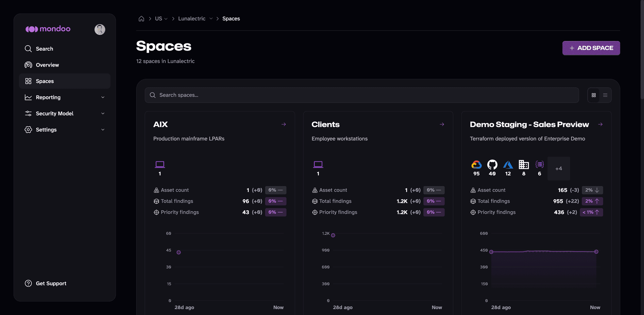Click the Overview radar icon

tap(28, 65)
